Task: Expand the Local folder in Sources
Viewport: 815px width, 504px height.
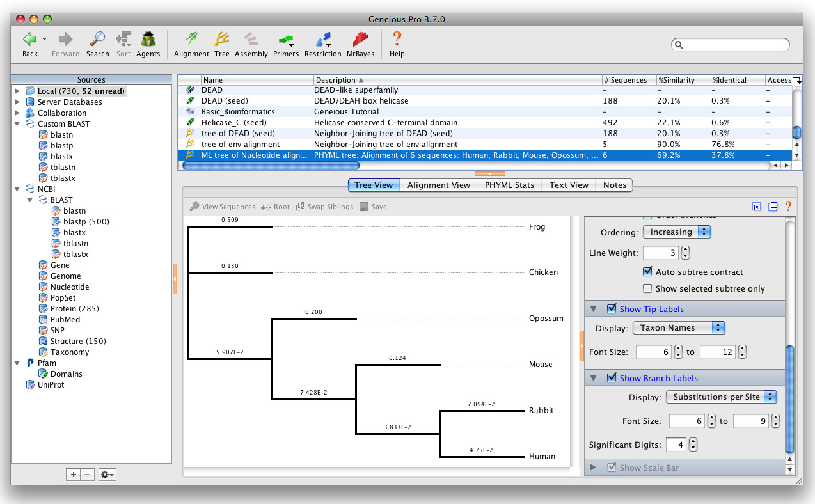Action: [x=17, y=91]
